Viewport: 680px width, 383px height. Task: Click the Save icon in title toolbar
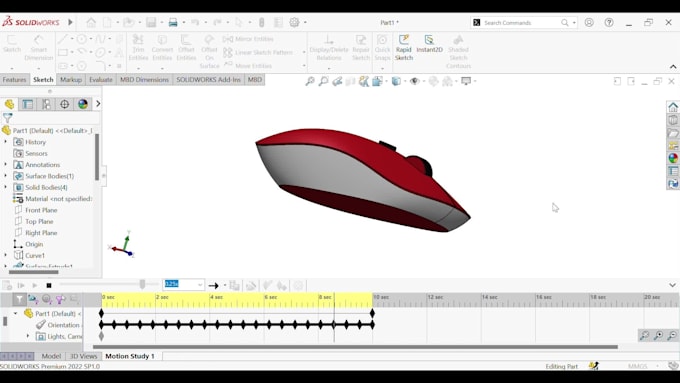151,22
